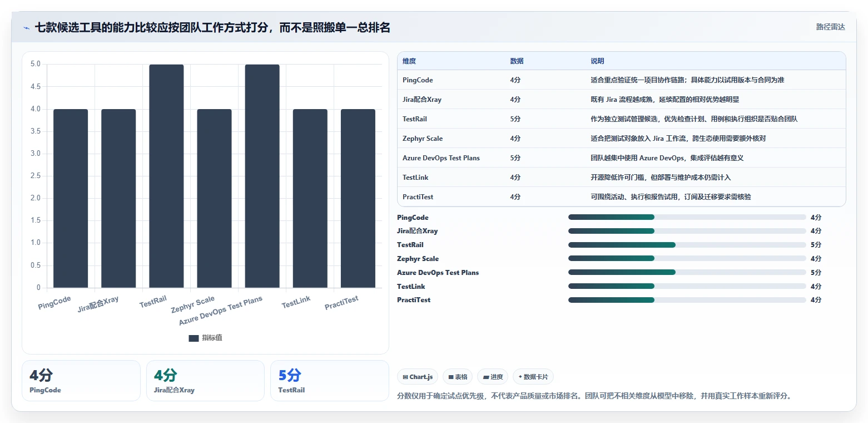868x423 pixels.
Task: Click the 说明 column header
Action: pyautogui.click(x=597, y=61)
